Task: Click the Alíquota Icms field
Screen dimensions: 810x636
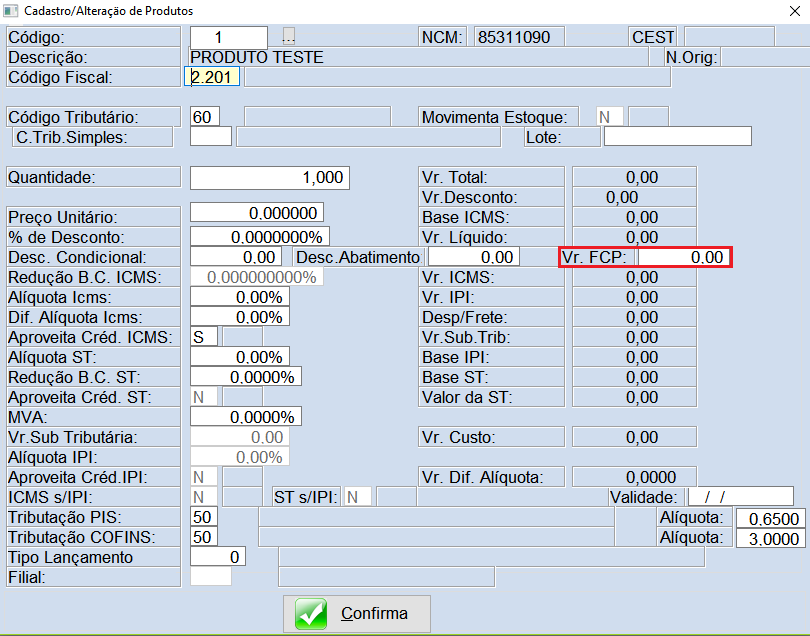Action: 239,297
